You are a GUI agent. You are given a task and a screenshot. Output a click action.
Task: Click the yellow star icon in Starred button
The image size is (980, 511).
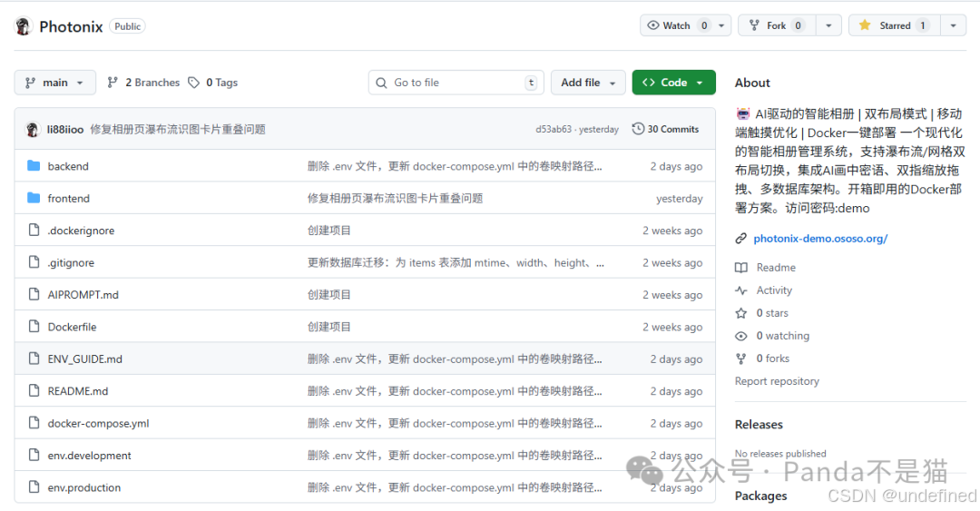coord(865,25)
